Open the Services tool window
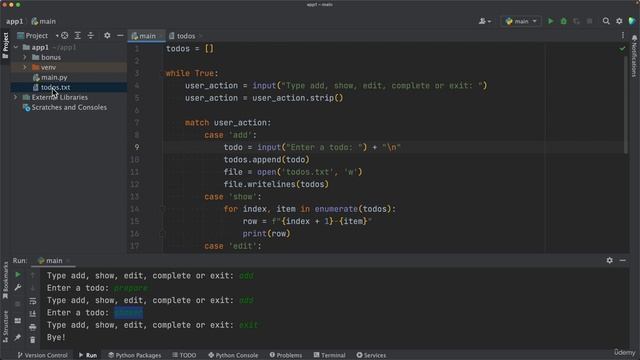The width and height of the screenshot is (640, 360). [x=371, y=355]
